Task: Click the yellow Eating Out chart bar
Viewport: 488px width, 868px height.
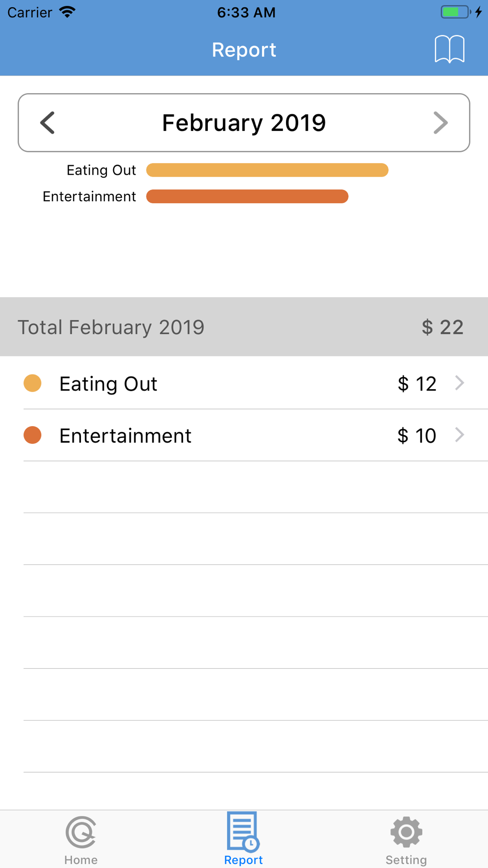Action: click(267, 170)
